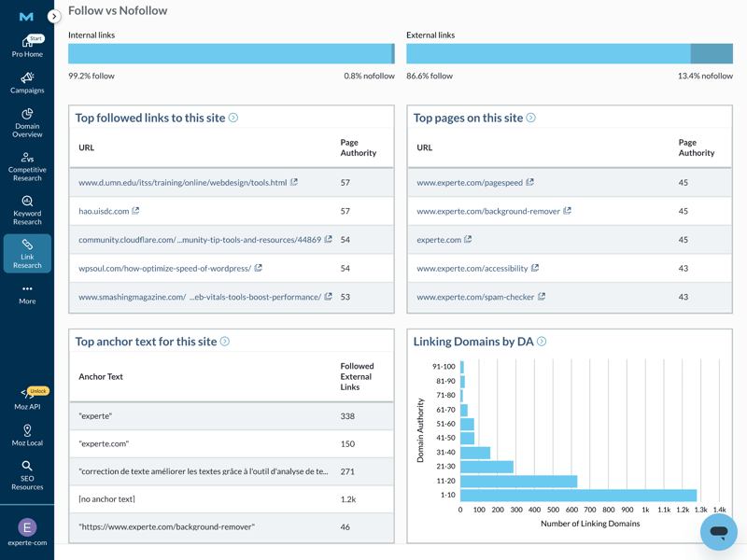The width and height of the screenshot is (747, 560).
Task: Expand the sidebar with the arrow button
Action: 54,16
